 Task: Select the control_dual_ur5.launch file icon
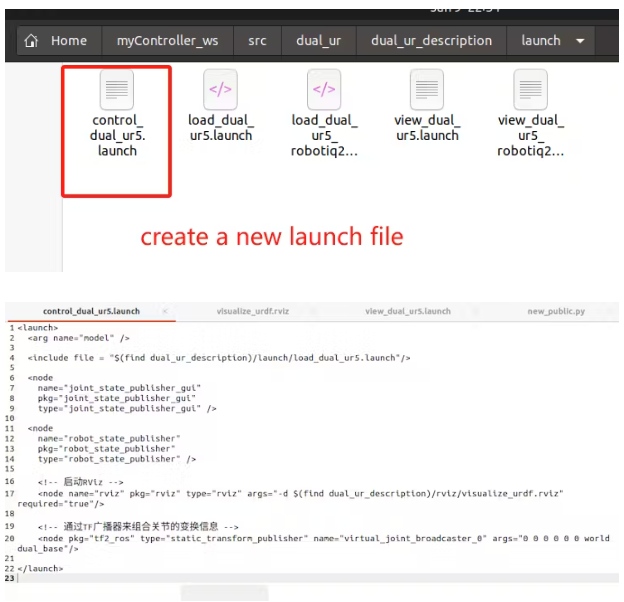[116, 90]
